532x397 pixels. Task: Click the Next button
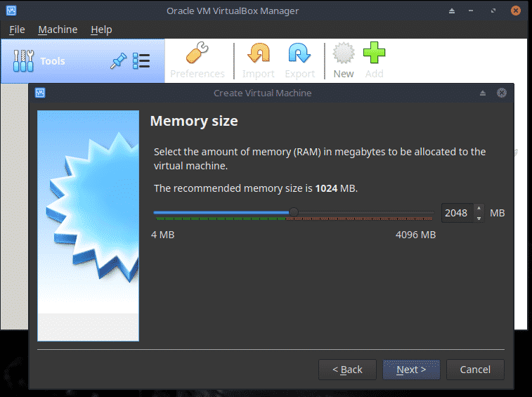(x=411, y=370)
